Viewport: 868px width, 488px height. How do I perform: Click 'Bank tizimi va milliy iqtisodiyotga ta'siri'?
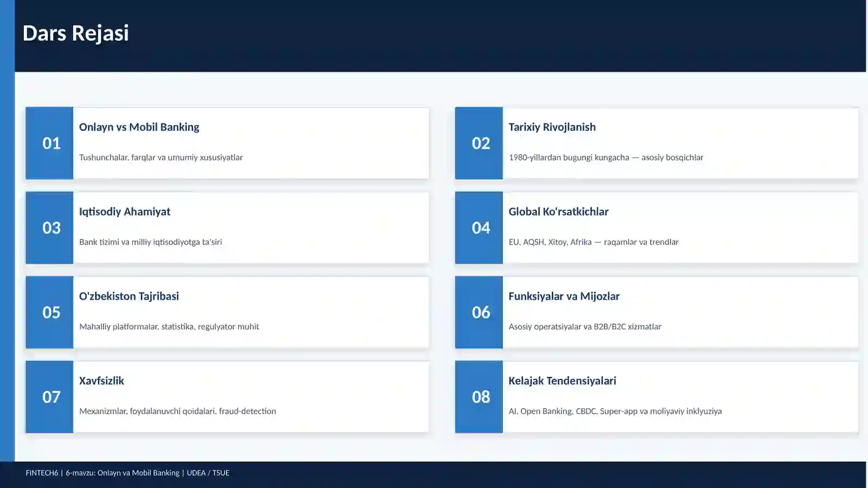point(151,242)
